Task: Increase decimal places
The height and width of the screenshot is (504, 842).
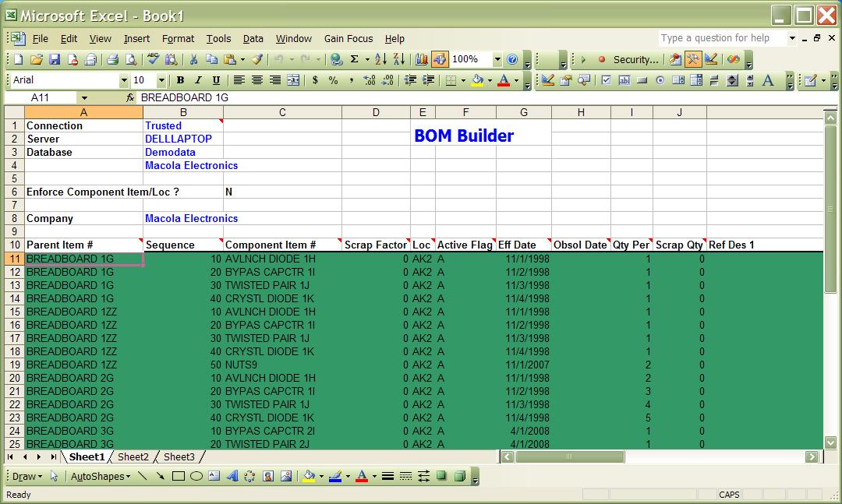Action: [x=370, y=80]
